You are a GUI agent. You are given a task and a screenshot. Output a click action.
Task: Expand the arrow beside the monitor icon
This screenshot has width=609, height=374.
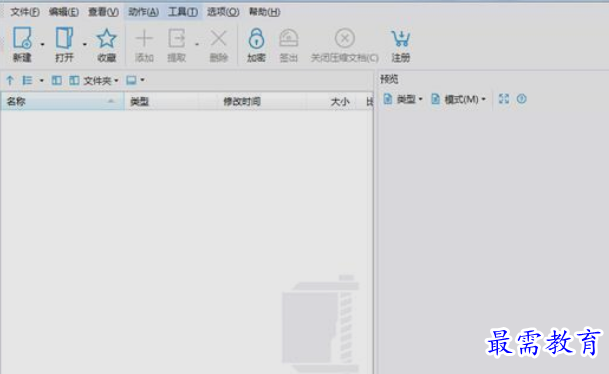(x=143, y=80)
